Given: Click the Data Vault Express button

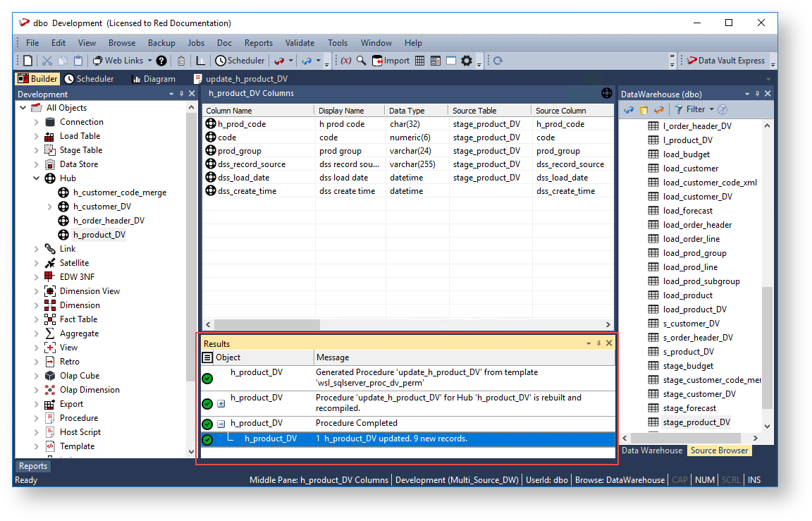Looking at the screenshot, I should click(x=726, y=61).
